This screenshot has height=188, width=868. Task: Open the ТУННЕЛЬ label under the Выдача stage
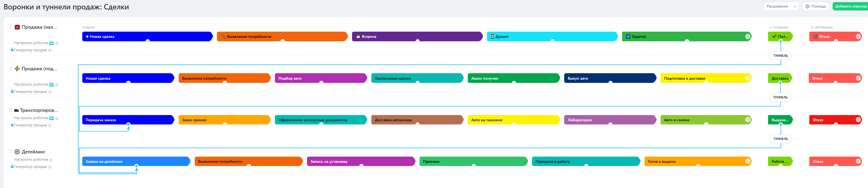coord(780,139)
